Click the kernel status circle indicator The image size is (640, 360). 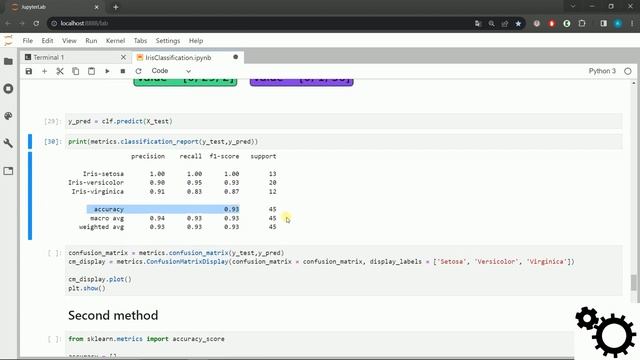pyautogui.click(x=628, y=71)
